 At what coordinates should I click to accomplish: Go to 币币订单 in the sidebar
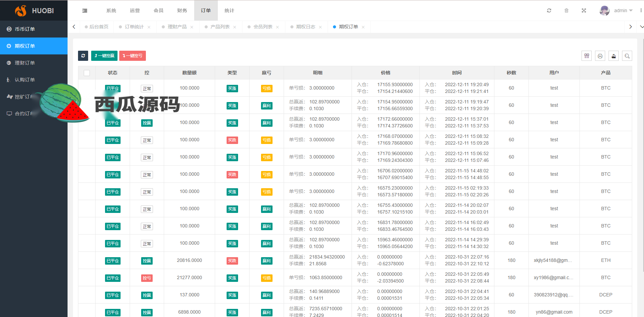click(34, 29)
